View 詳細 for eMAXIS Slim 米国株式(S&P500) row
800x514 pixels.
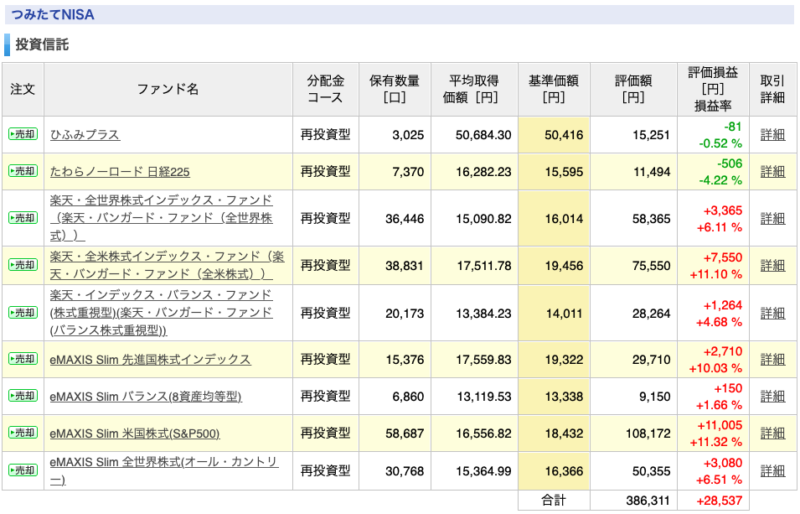(x=772, y=433)
